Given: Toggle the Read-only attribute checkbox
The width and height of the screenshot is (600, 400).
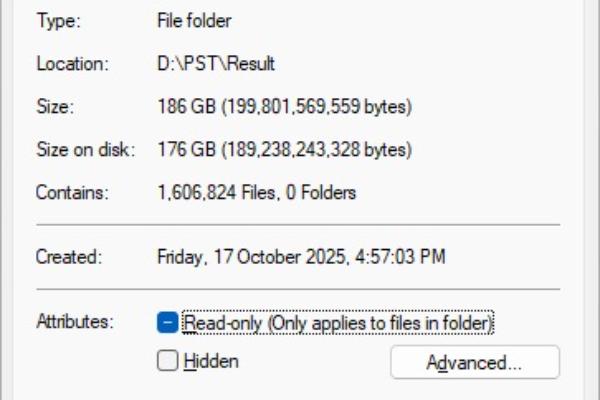Looking at the screenshot, I should [168, 322].
